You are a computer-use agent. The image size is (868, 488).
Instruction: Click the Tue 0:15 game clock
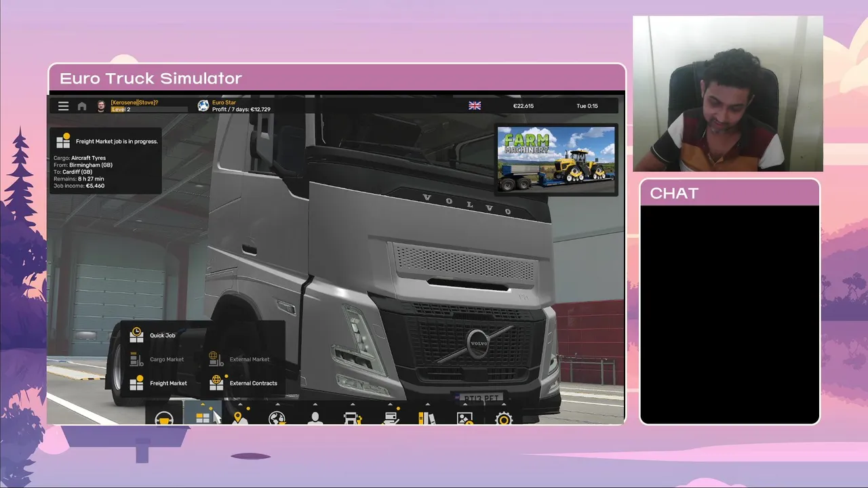(587, 106)
